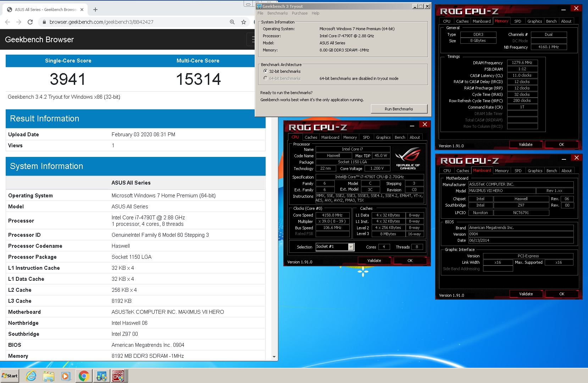Open the Geekbench File menu
This screenshot has width=588, height=383.
click(x=260, y=13)
